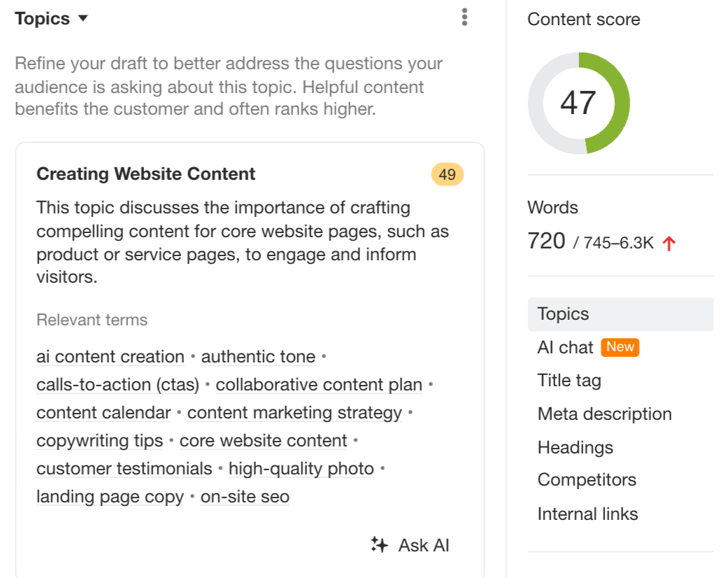This screenshot has width=728, height=578.
Task: Open the three-dot overflow menu
Action: pos(464,17)
